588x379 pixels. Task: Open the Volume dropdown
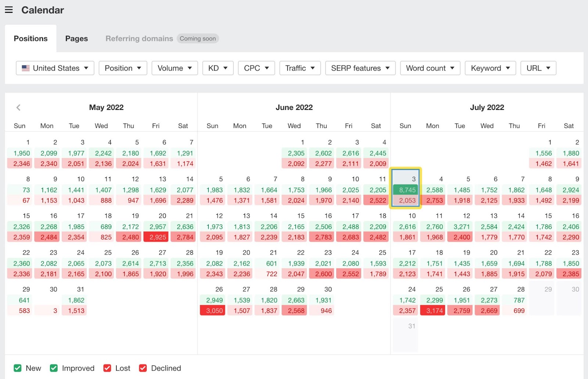pos(175,68)
